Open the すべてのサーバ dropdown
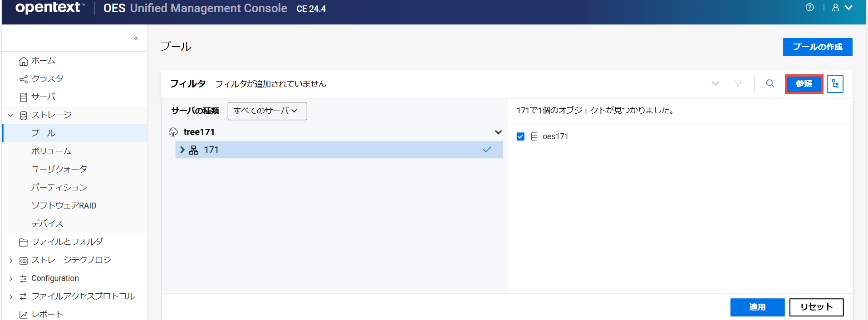This screenshot has height=320, width=868. point(267,111)
